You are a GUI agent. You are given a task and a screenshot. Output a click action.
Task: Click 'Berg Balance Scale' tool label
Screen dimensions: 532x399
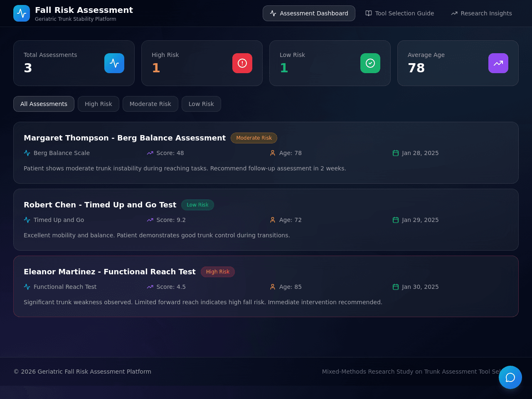[x=62, y=153]
